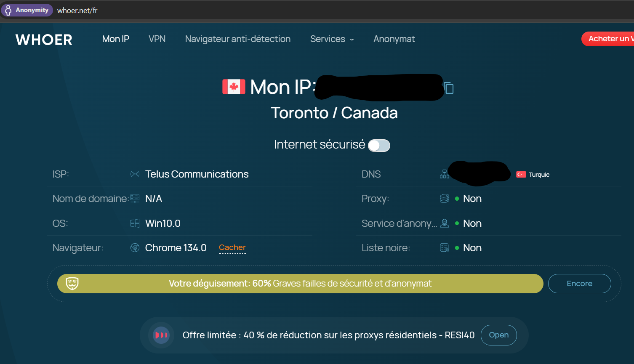Screen dimensions: 634x364
Task: Click the Windows icon next to OS field
Action: coord(135,223)
